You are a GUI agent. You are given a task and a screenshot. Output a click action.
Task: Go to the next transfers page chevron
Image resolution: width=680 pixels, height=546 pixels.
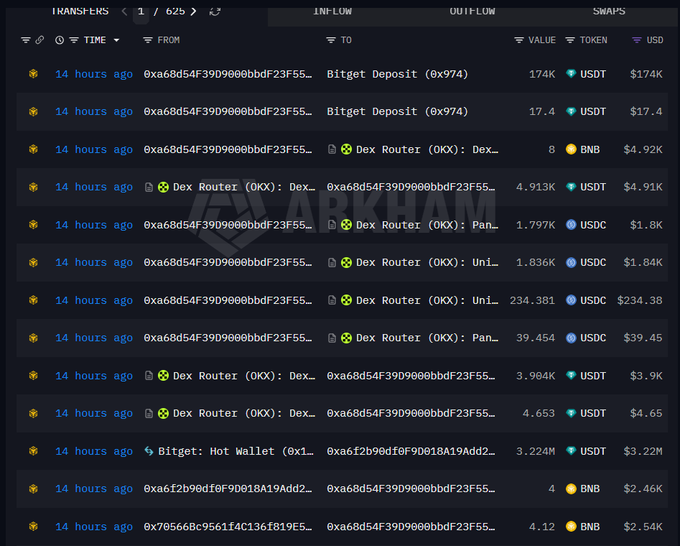pos(193,11)
